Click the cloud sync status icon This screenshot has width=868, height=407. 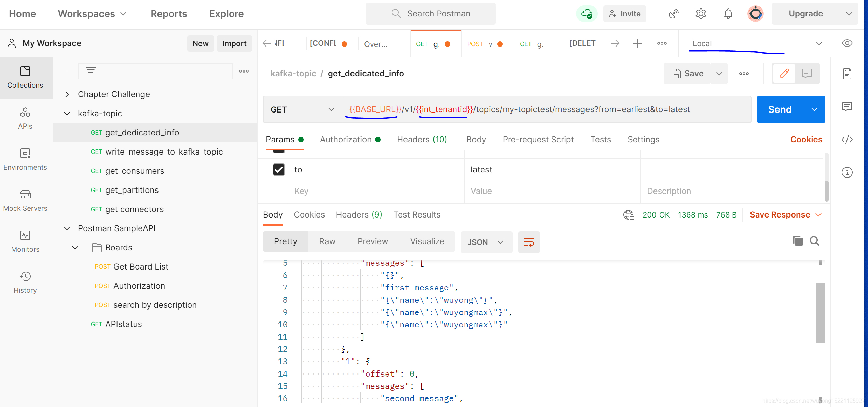tap(587, 14)
